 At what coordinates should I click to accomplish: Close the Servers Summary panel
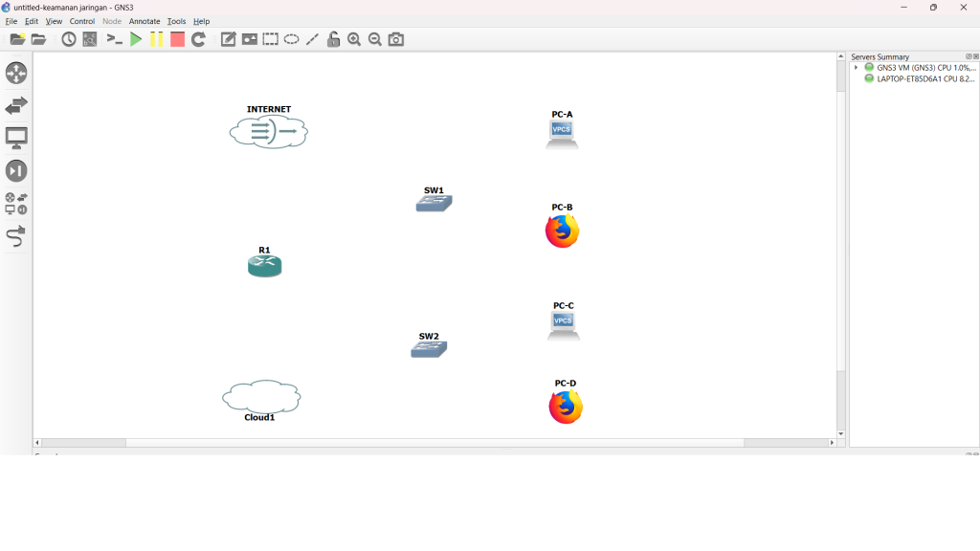(975, 56)
